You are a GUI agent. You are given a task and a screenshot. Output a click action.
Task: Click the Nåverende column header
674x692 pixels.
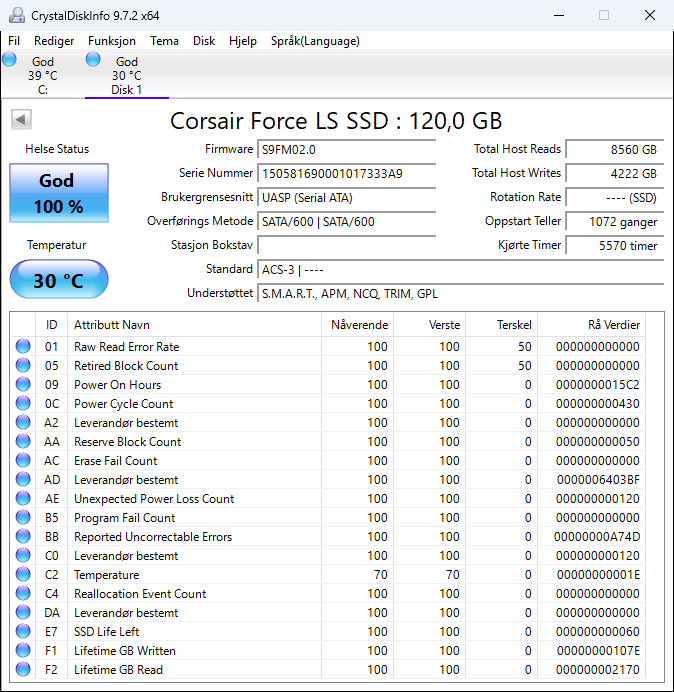[358, 325]
